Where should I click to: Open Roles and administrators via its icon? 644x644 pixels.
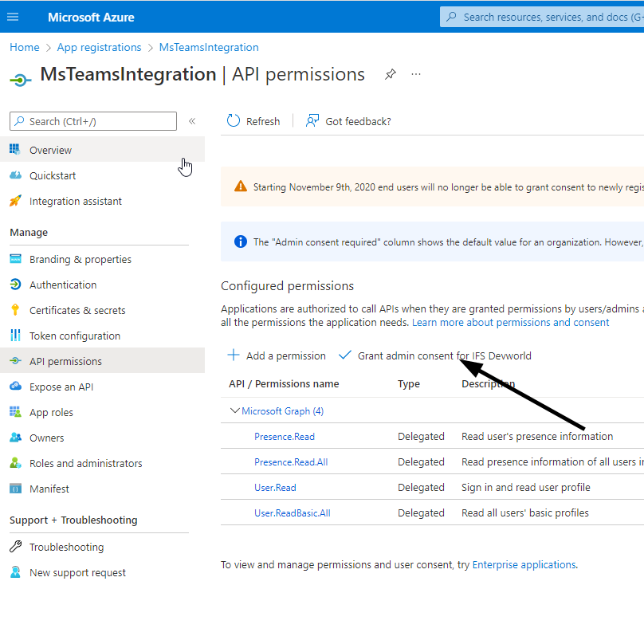[17, 463]
